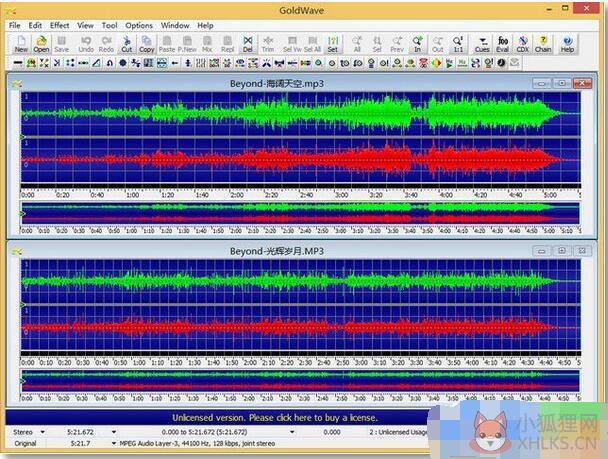Click the Undo toolbar icon
The height and width of the screenshot is (459, 608).
86,44
